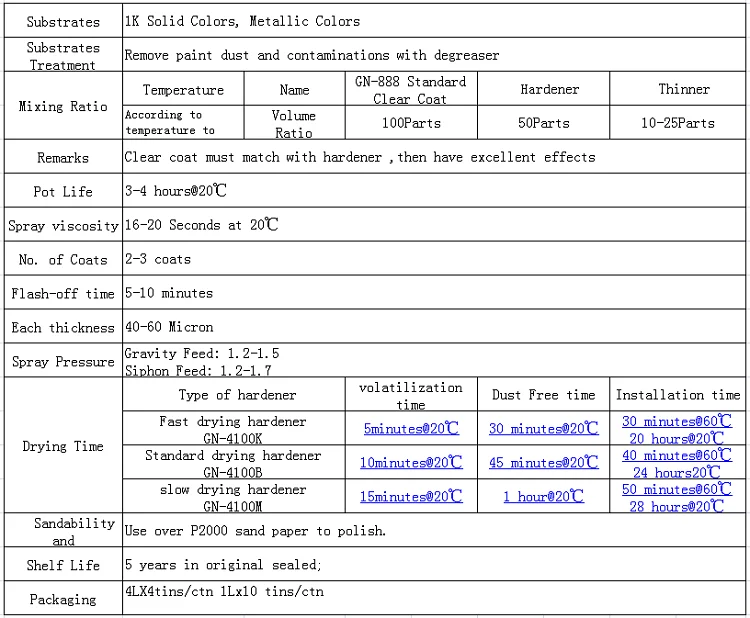The image size is (750, 618).
Task: Open the 50 minutes@60℃ installation link
Action: click(677, 490)
